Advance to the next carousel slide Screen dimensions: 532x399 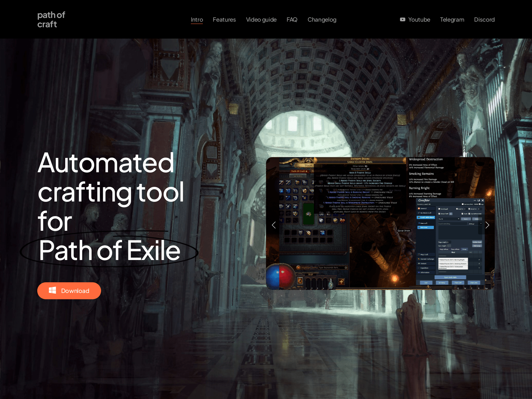tap(487, 225)
